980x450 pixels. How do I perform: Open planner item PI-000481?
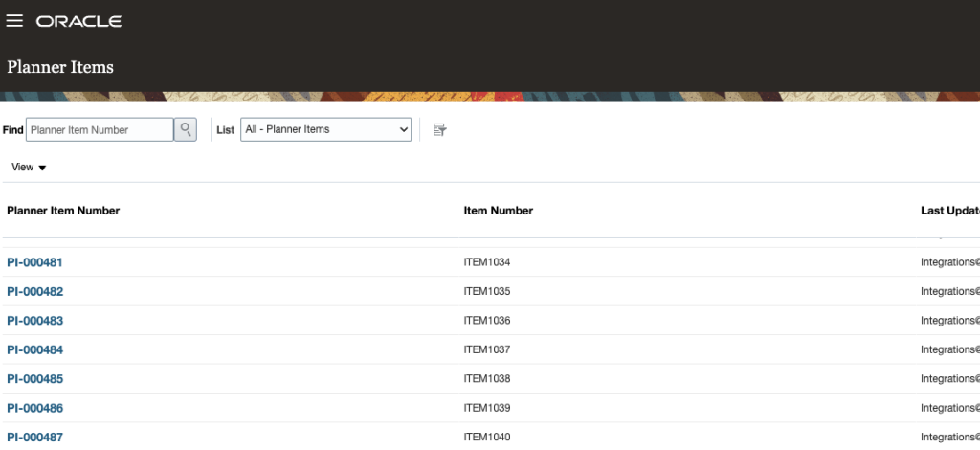tap(35, 262)
